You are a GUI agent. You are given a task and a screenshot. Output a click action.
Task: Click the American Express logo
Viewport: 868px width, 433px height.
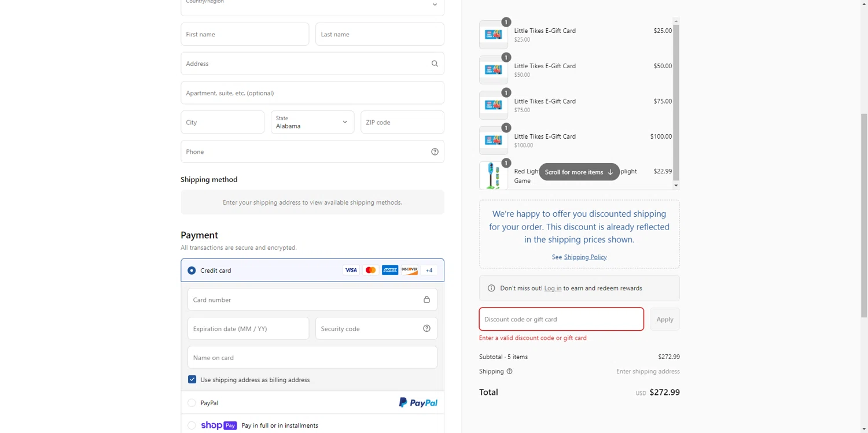point(390,270)
